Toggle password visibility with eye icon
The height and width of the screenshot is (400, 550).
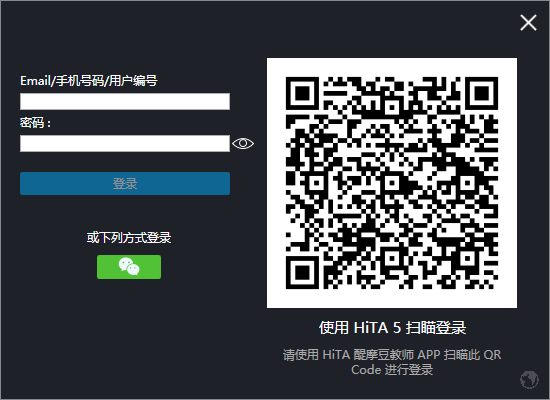243,144
